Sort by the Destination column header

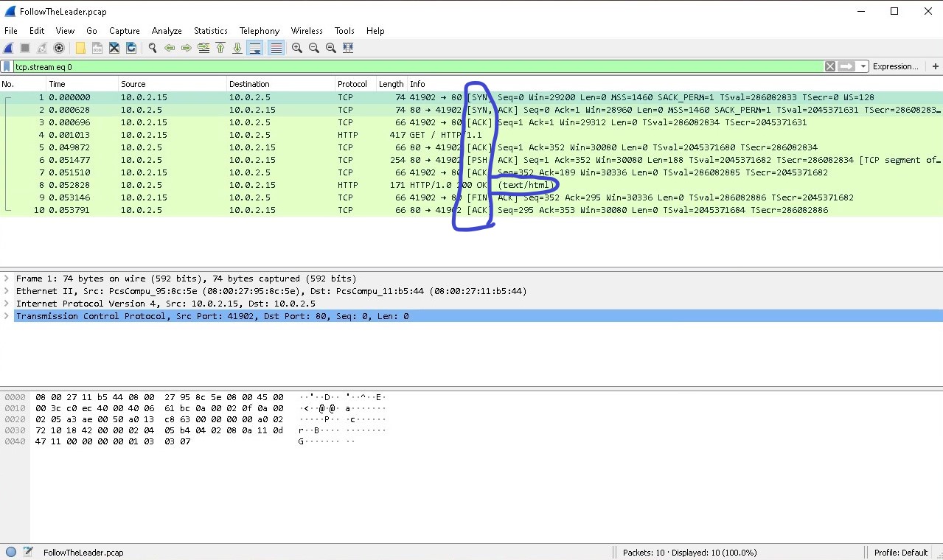point(281,84)
